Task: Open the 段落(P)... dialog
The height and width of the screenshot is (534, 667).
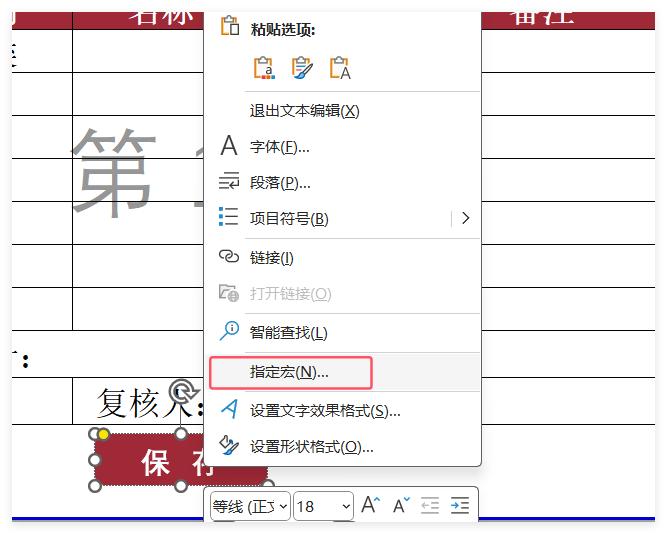Action: [343, 183]
